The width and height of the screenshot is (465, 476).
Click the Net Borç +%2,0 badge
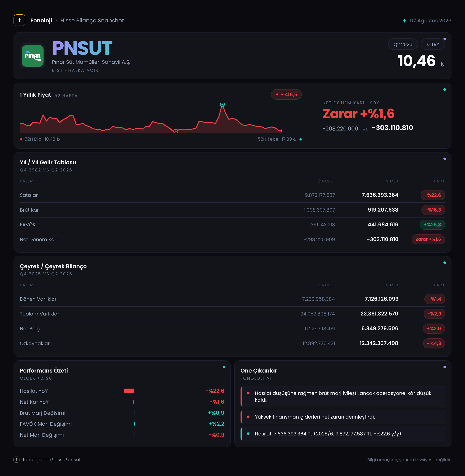tap(434, 328)
